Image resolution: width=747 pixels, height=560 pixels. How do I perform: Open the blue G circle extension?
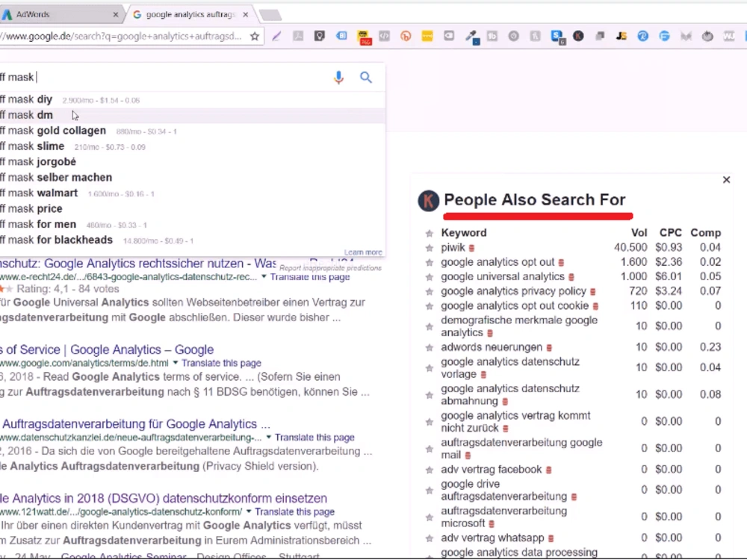pos(664,36)
